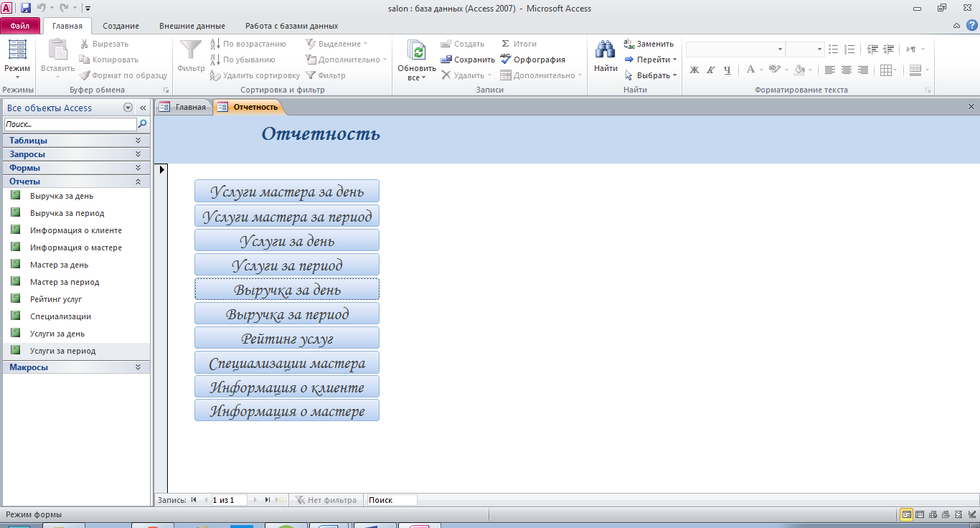Open the Режим view switcher

(17, 60)
